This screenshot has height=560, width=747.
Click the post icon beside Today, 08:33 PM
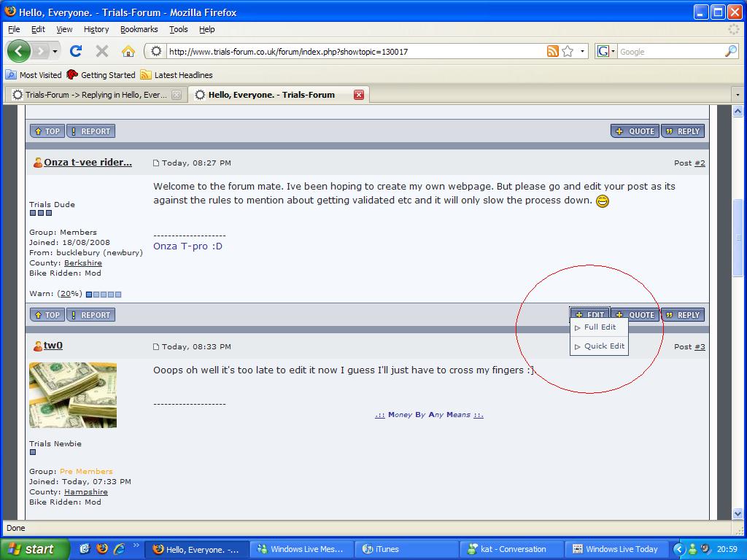click(156, 347)
